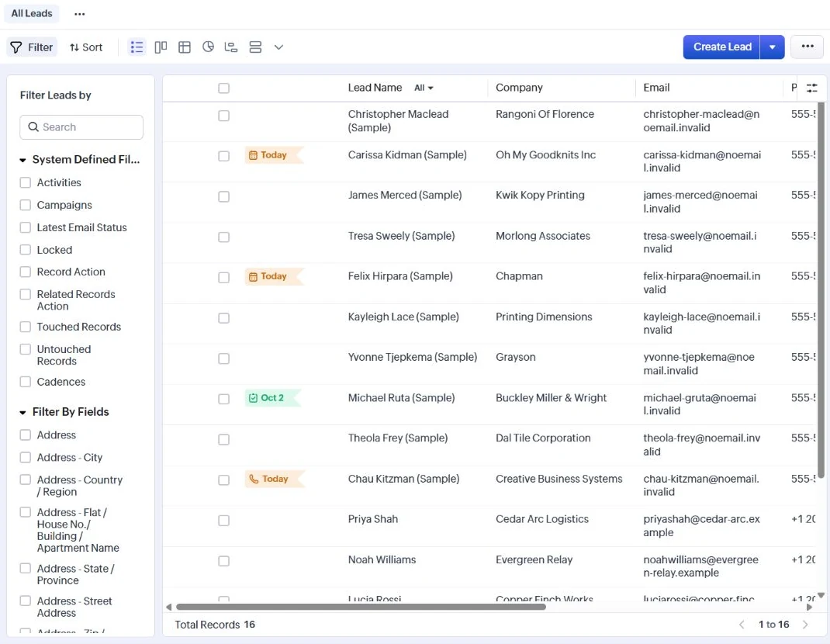Click Kayleigh Lace's email address
Screen dimensions: 830x644
point(701,324)
